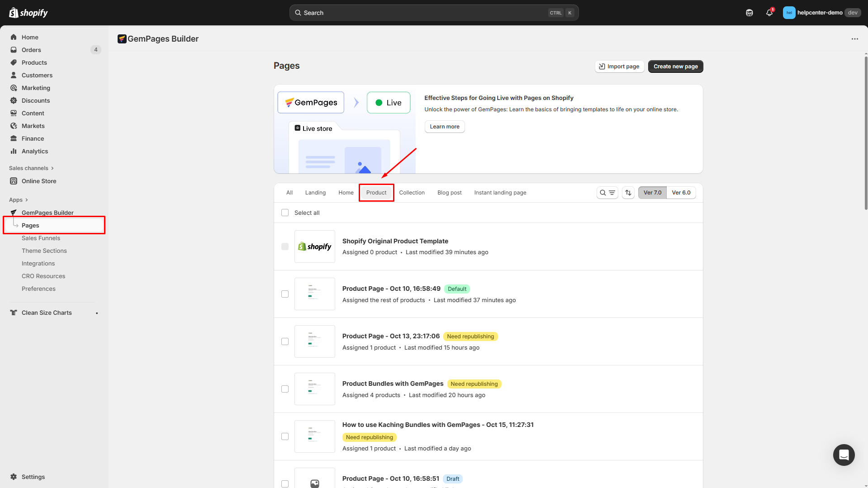The width and height of the screenshot is (868, 488).
Task: Tick the Select all checkbox
Action: click(285, 213)
